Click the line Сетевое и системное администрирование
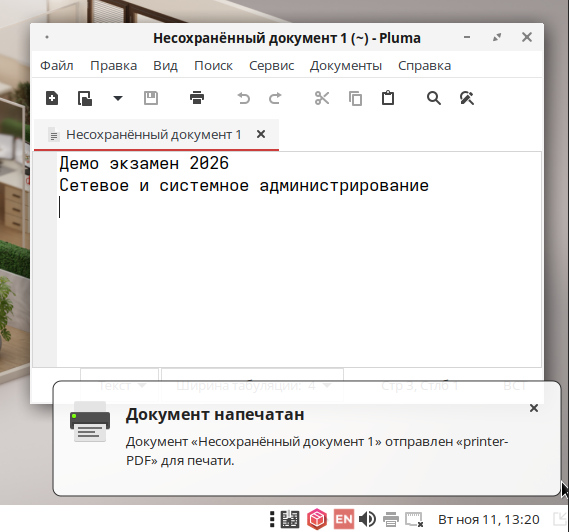This screenshot has width=569, height=532. click(x=244, y=185)
